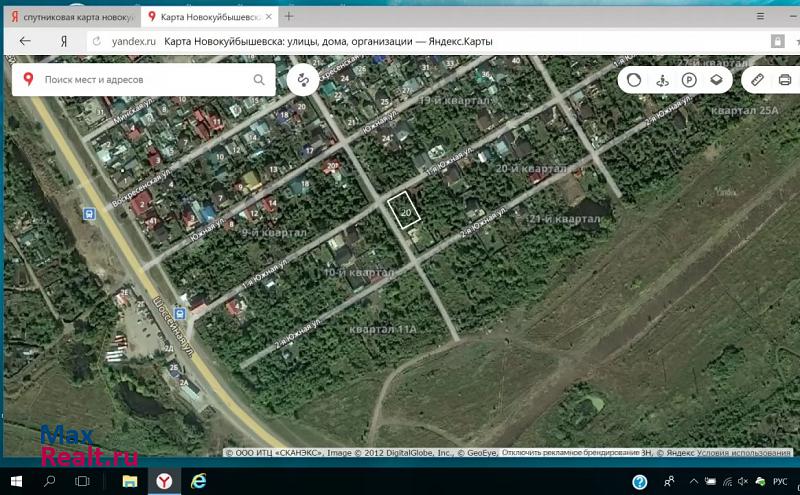Click the padlock icon in the address bar
Image resolution: width=800 pixels, height=495 pixels.
pos(777,41)
